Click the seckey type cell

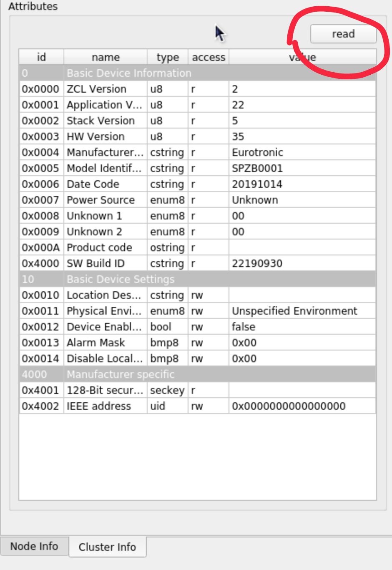point(167,390)
